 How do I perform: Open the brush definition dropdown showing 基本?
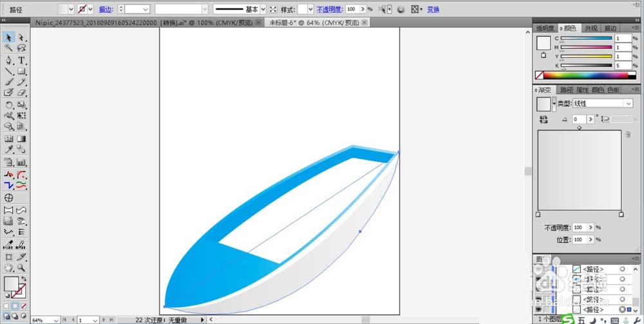pos(263,9)
